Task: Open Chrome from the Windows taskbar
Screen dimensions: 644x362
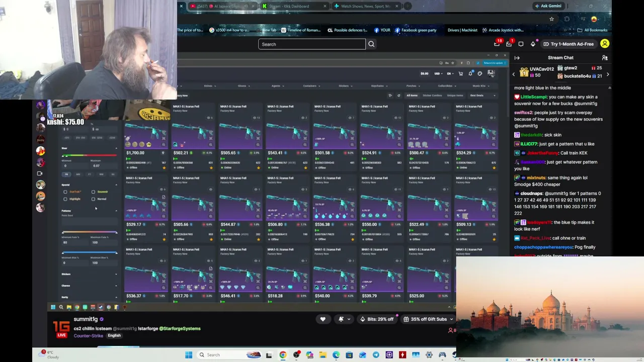Action: click(x=283, y=355)
